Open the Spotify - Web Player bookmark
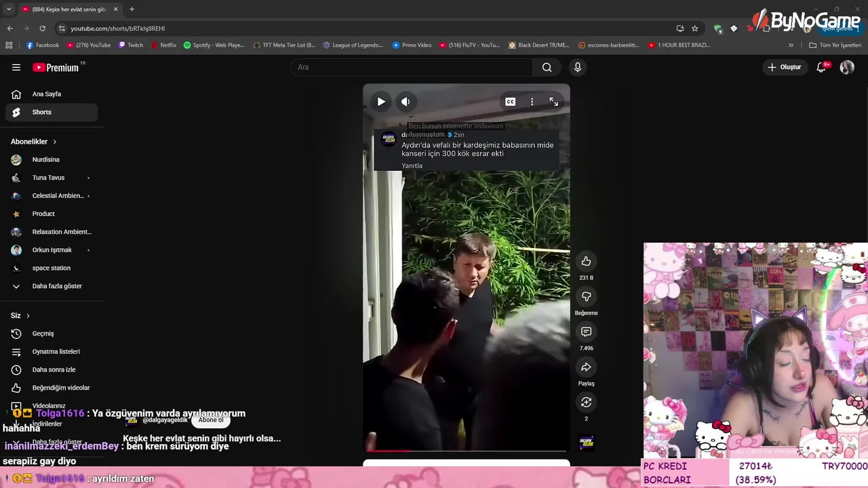 click(x=214, y=45)
